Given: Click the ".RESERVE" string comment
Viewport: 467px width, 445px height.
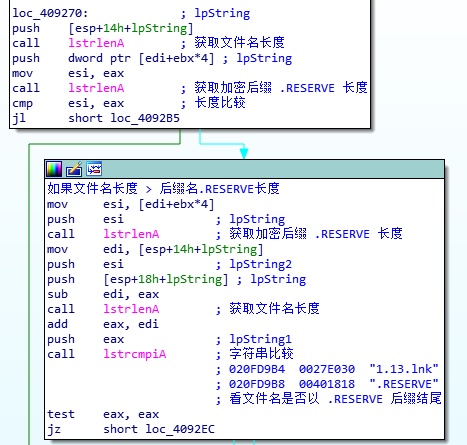Looking at the screenshot, I should (404, 384).
